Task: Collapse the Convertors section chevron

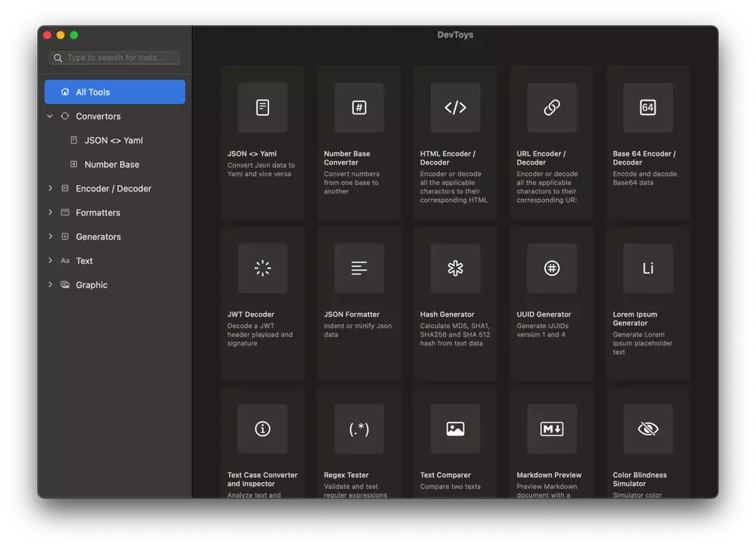Action: coord(50,116)
